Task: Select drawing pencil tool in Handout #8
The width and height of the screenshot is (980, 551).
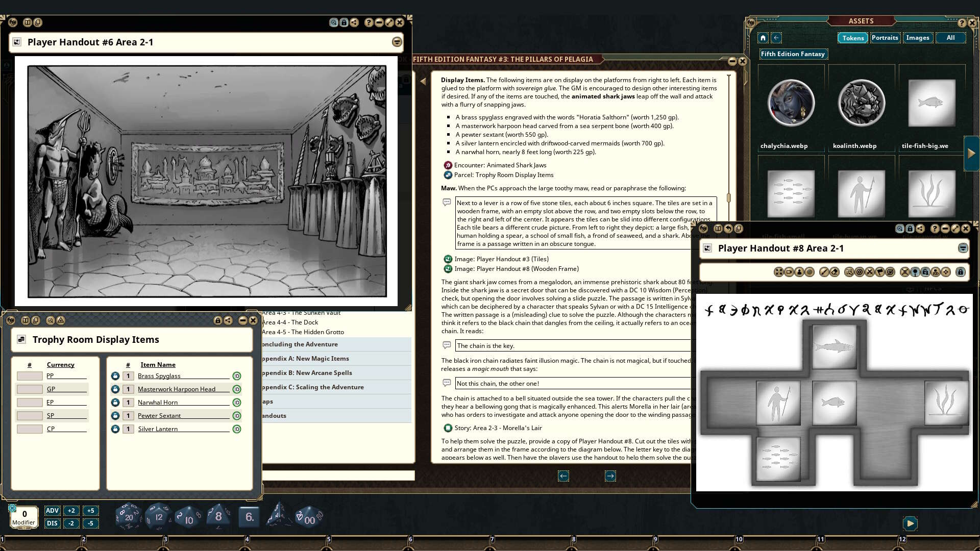Action: tap(824, 272)
